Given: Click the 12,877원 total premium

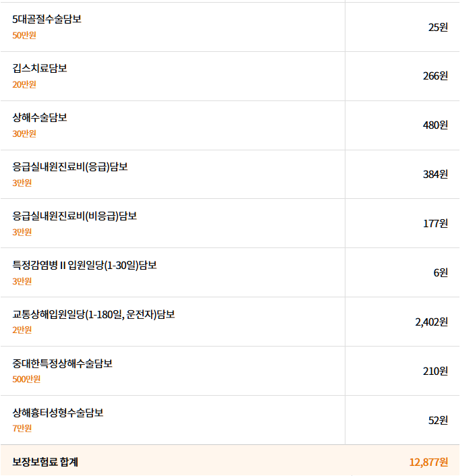Looking at the screenshot, I should pos(428,462).
